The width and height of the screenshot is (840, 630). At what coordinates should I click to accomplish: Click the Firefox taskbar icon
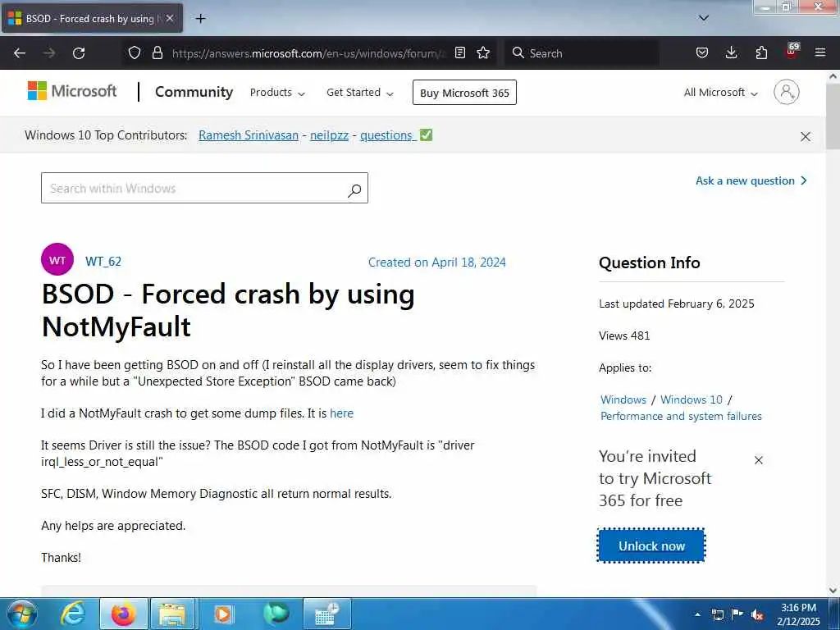coord(123,614)
